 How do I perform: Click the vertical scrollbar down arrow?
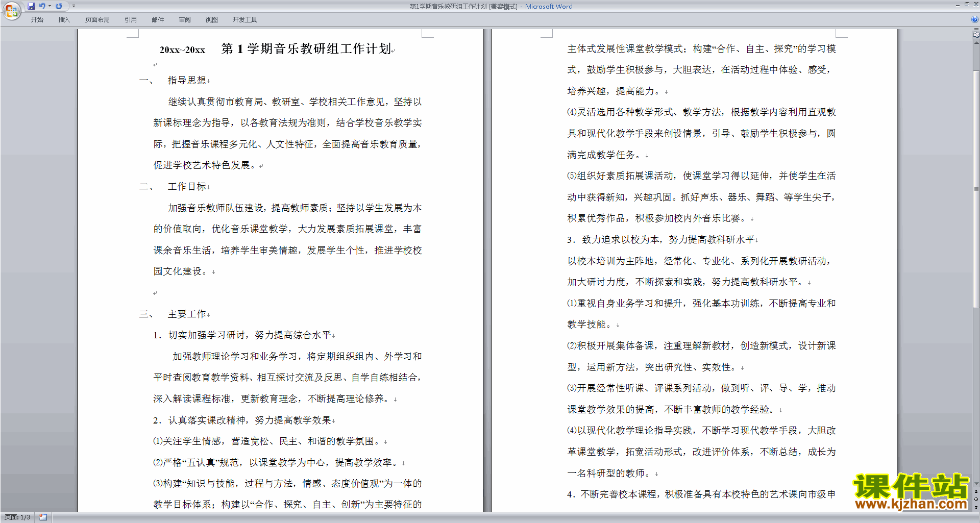976,484
